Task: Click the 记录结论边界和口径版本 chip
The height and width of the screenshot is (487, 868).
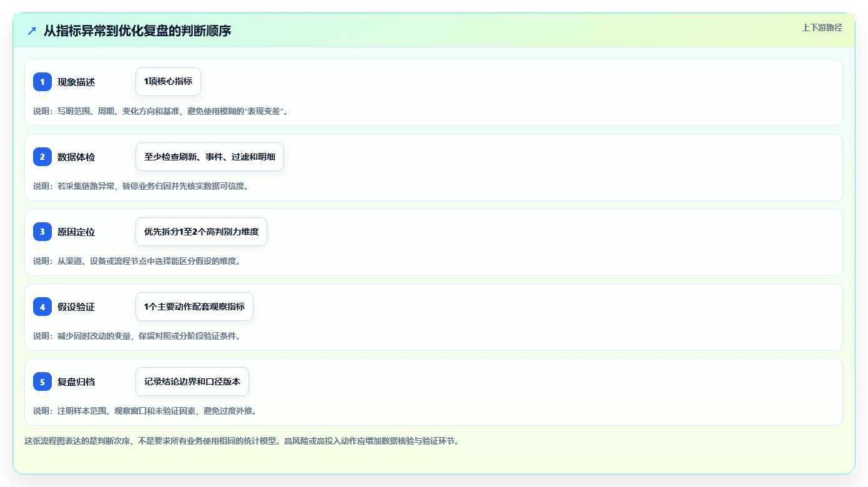Action: 192,381
